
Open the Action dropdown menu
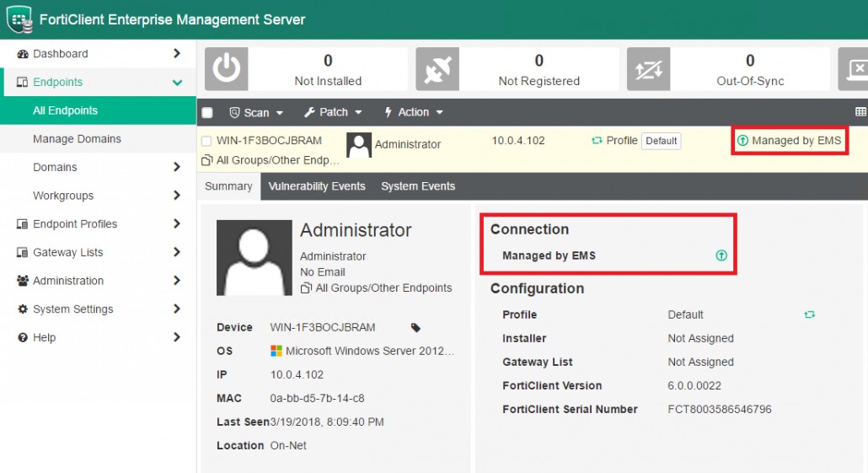(x=413, y=112)
